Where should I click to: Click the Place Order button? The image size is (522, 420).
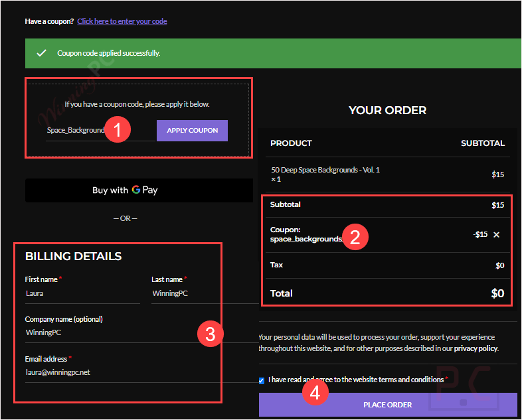coord(388,405)
